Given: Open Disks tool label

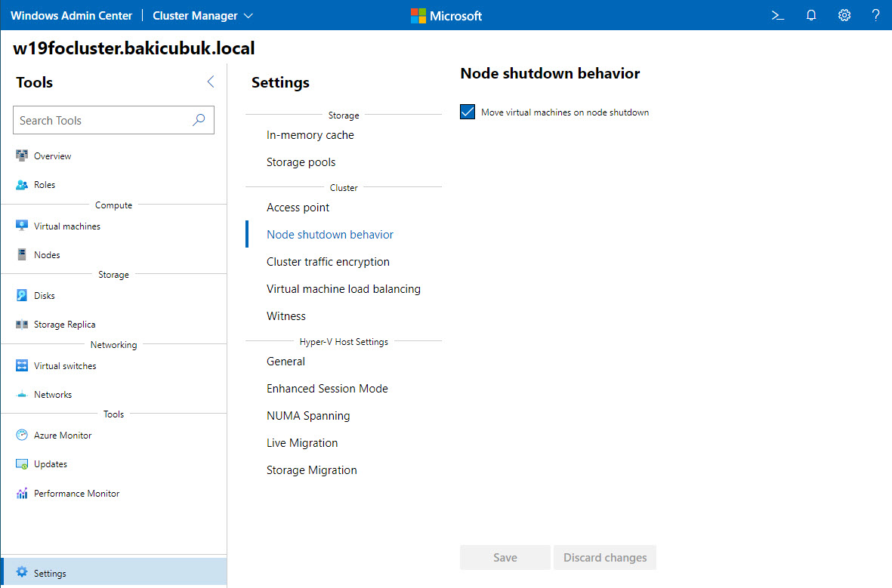Looking at the screenshot, I should tap(45, 296).
